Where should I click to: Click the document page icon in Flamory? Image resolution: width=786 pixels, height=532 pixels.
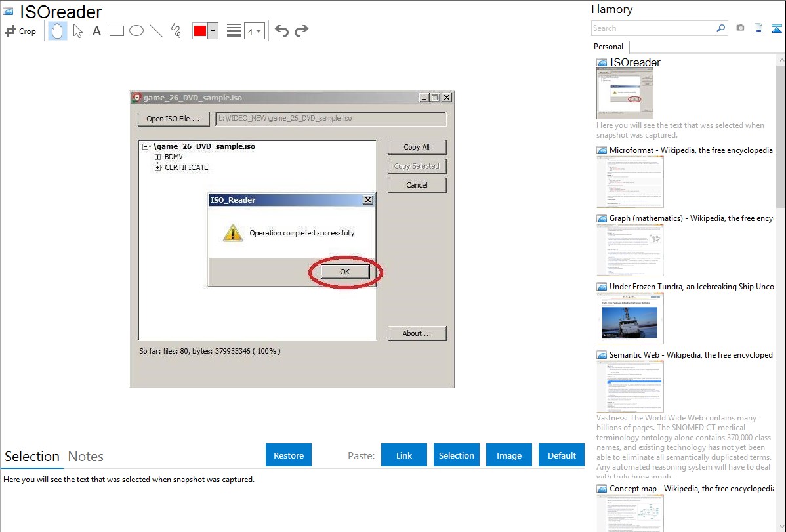(758, 28)
